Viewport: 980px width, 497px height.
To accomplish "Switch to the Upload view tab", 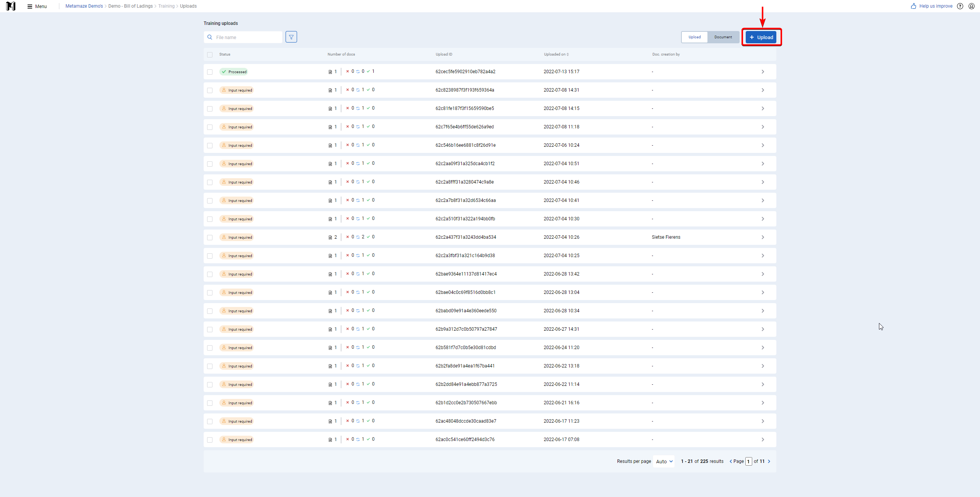I will 694,37.
